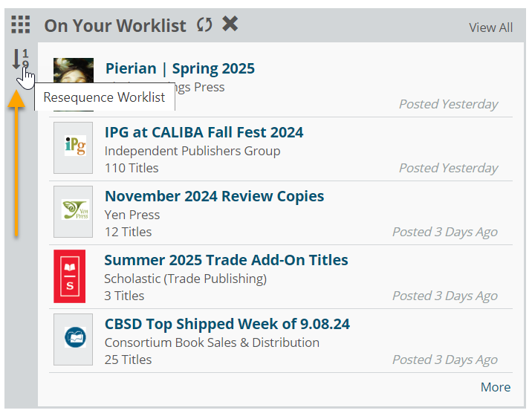Refresh the On Your Worklist widget
The height and width of the screenshot is (416, 532).
coord(204,25)
